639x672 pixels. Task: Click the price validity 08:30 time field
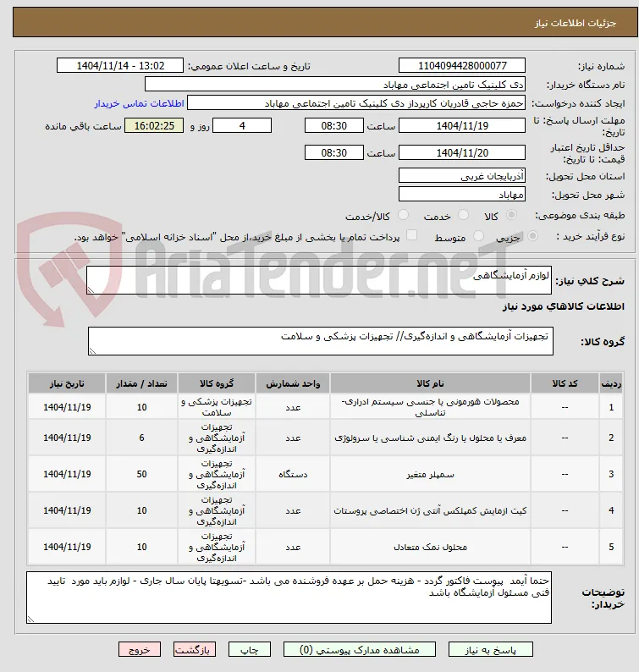point(333,152)
